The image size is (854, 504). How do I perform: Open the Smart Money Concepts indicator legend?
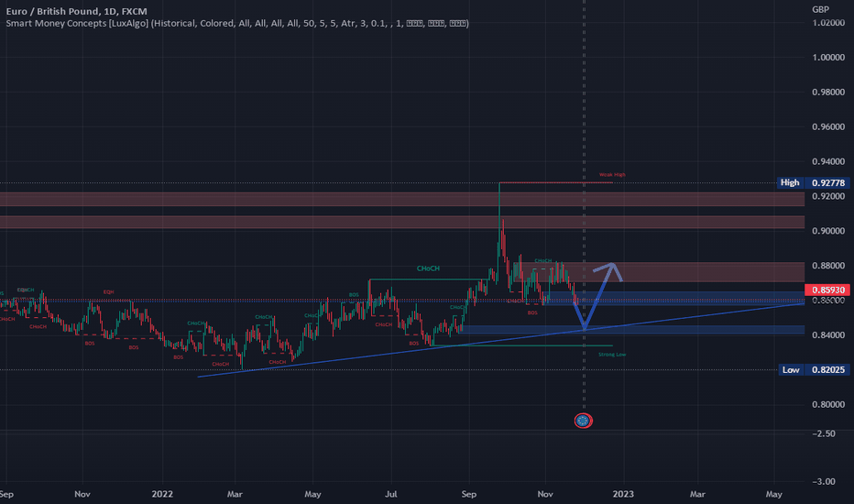point(237,24)
